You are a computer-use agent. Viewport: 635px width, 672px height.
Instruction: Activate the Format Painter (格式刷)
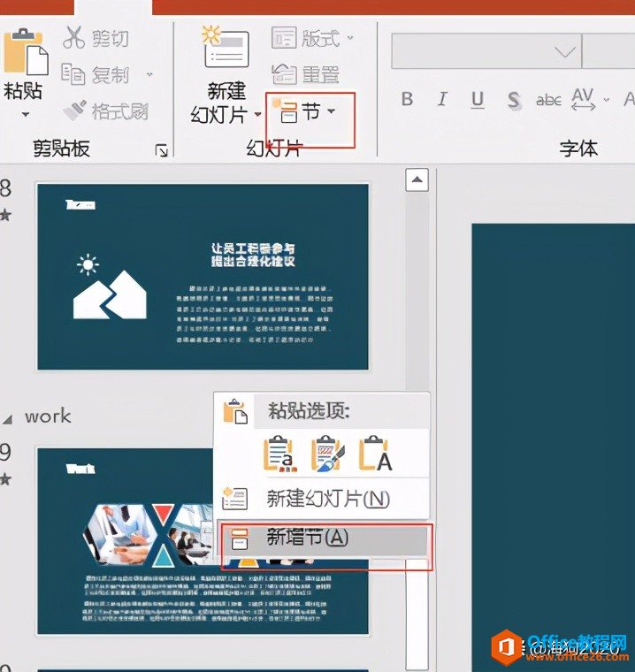(x=105, y=111)
